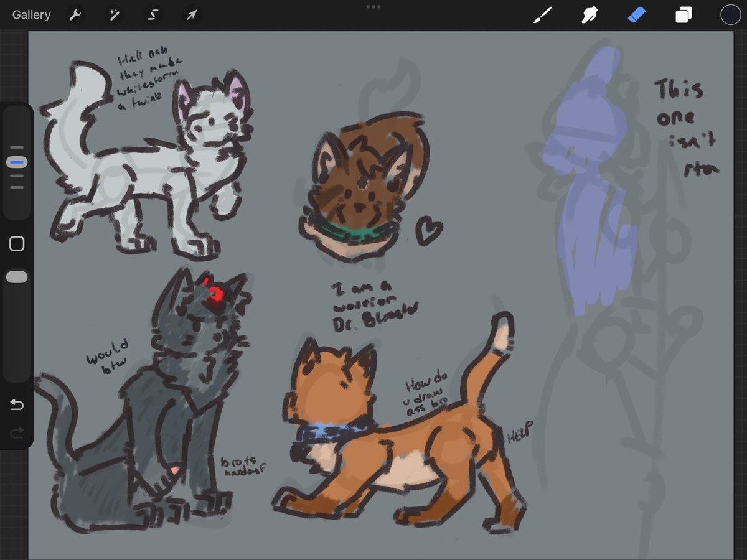This screenshot has height=560, width=747.
Task: Adjust the brush size slider handle
Action: pos(17,162)
